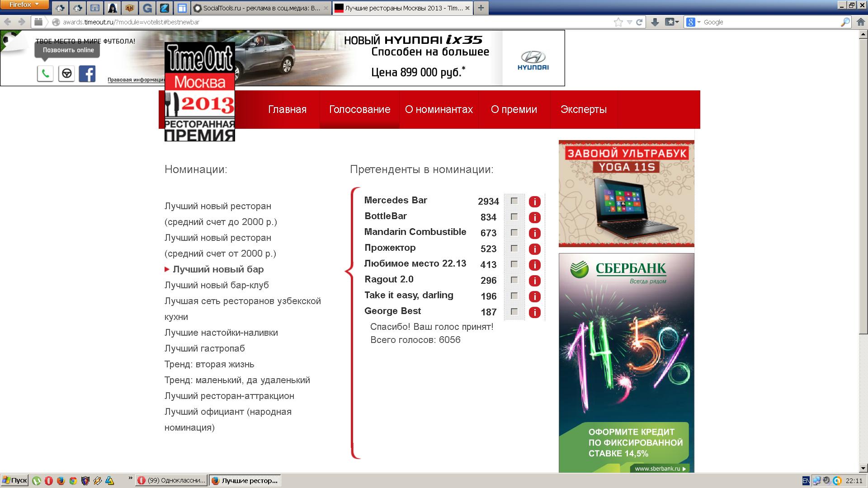The image size is (868, 488).
Task: Bookmark this page with the star
Action: (618, 22)
